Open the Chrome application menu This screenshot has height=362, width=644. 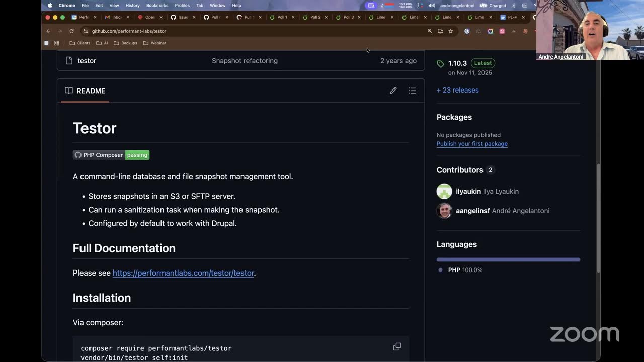[67, 5]
